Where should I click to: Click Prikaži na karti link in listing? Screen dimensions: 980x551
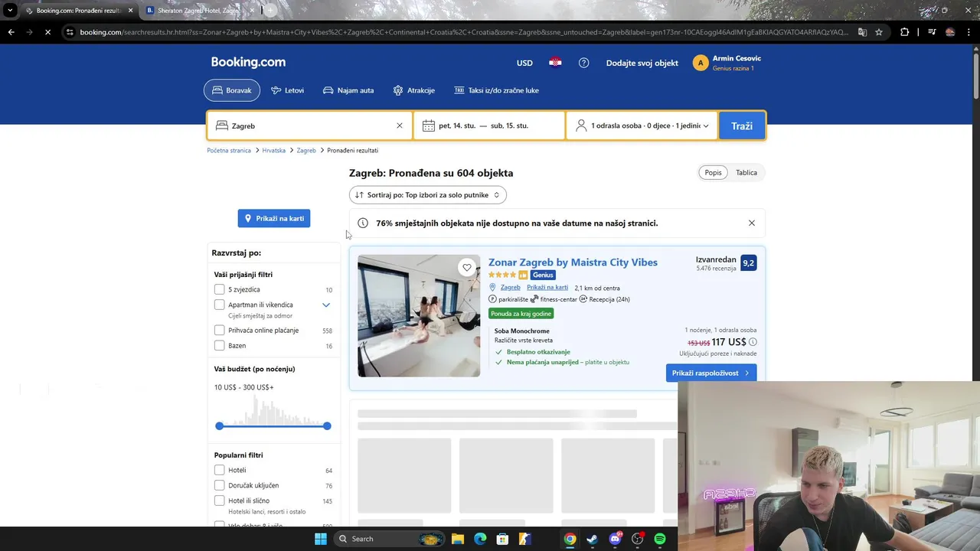547,288
